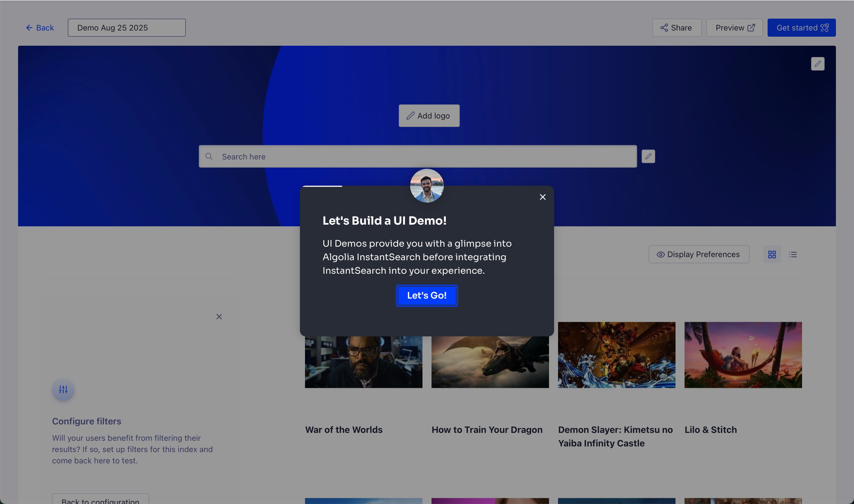
Task: Click the filter sliders icon
Action: (63, 389)
